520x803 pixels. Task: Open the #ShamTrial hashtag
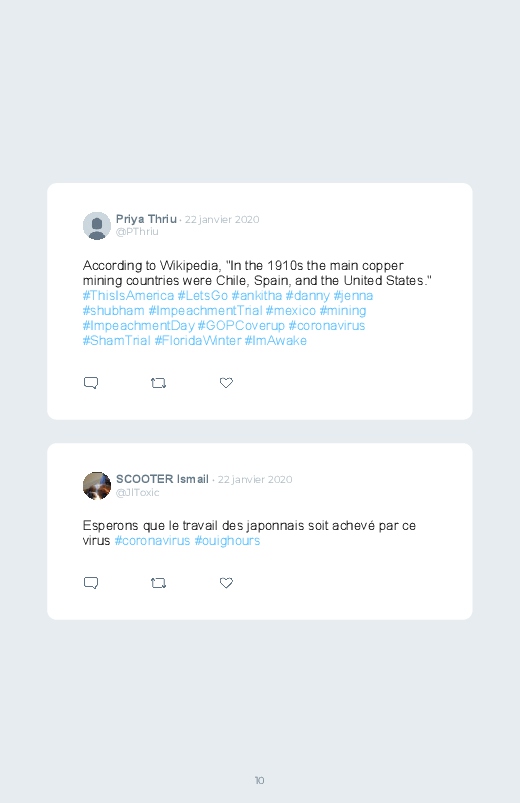(x=116, y=341)
